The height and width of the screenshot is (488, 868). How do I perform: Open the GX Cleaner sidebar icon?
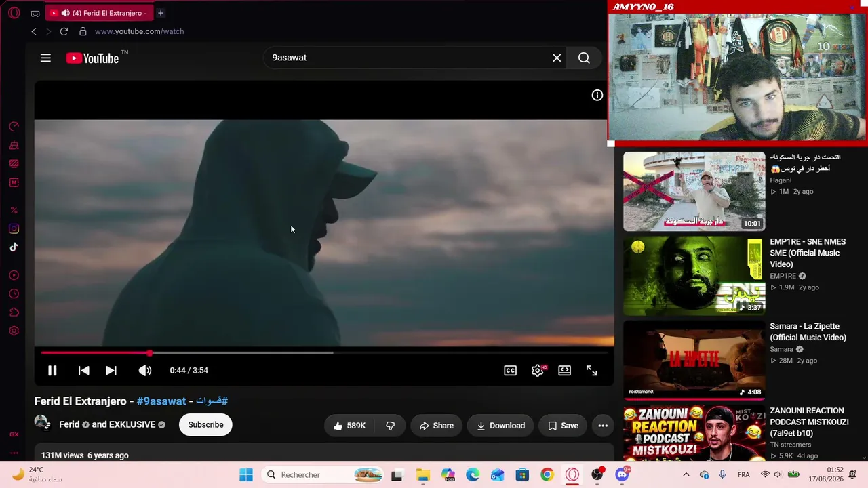click(x=14, y=145)
